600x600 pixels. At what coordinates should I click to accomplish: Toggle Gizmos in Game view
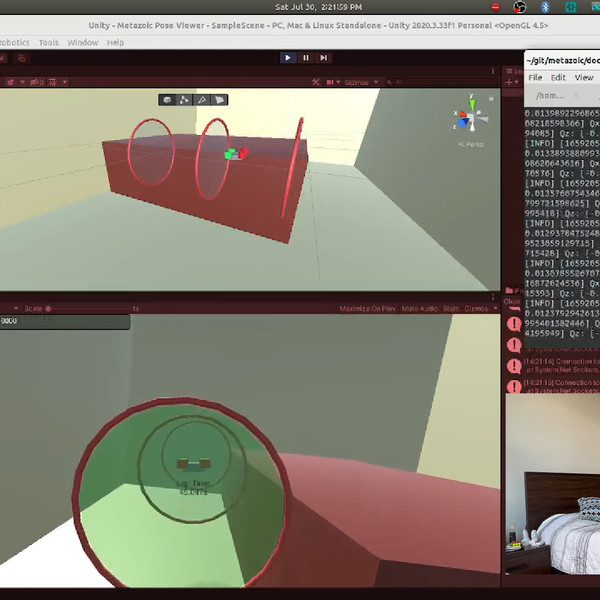pyautogui.click(x=476, y=309)
